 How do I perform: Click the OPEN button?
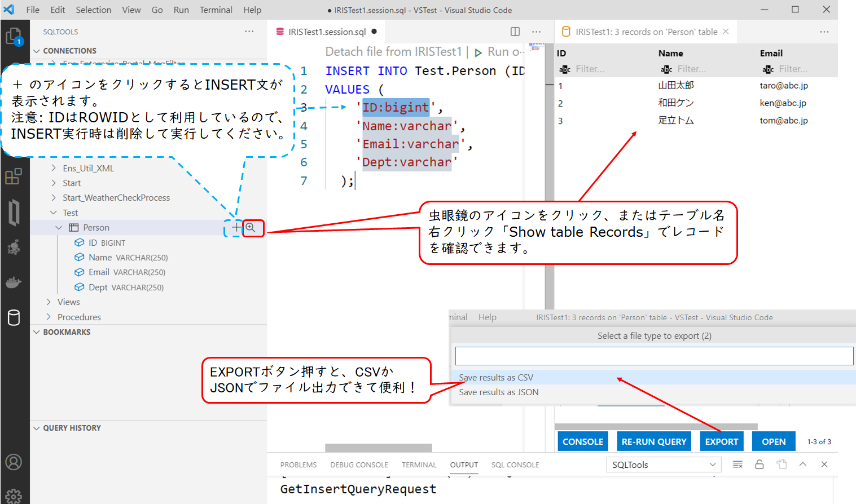pos(774,441)
